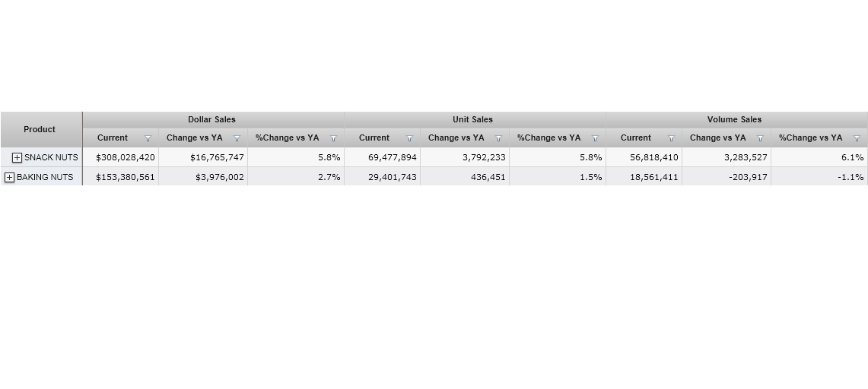The image size is (868, 389).
Task: Click SNACK NUTS dollar sales value $308,028,420
Action: point(126,157)
